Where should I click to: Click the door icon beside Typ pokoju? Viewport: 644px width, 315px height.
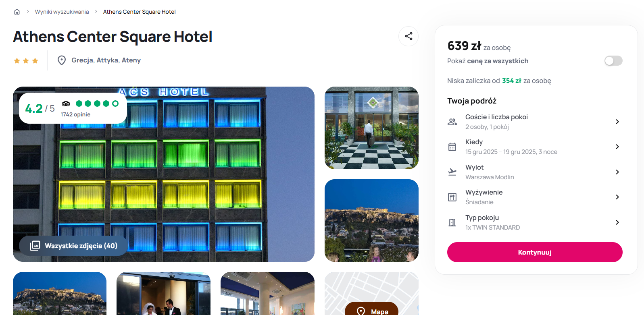click(452, 222)
